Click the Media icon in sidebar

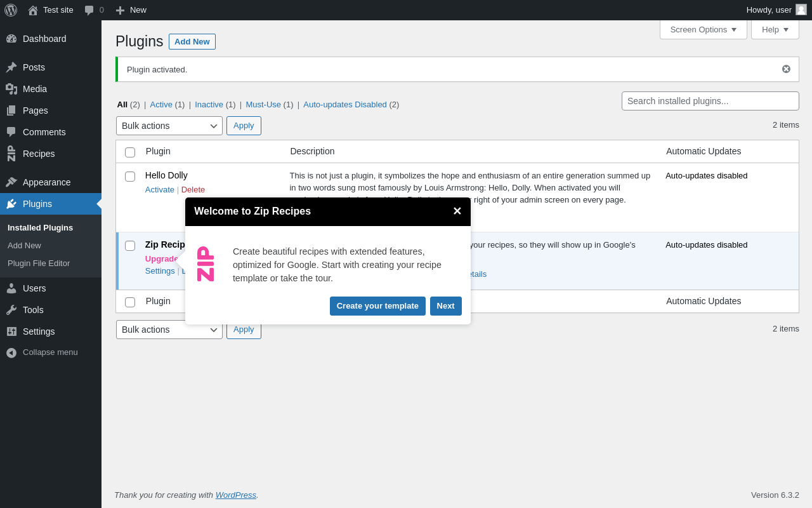tap(11, 89)
